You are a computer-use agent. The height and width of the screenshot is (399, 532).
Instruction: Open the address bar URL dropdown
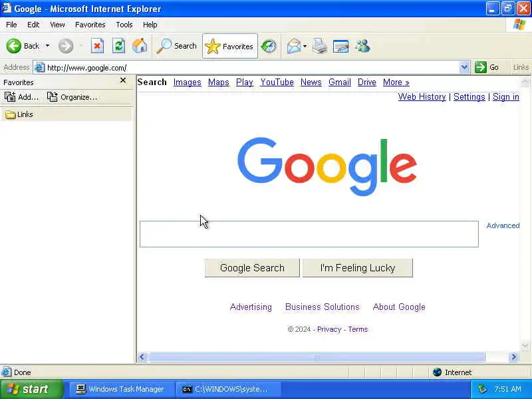coord(464,68)
